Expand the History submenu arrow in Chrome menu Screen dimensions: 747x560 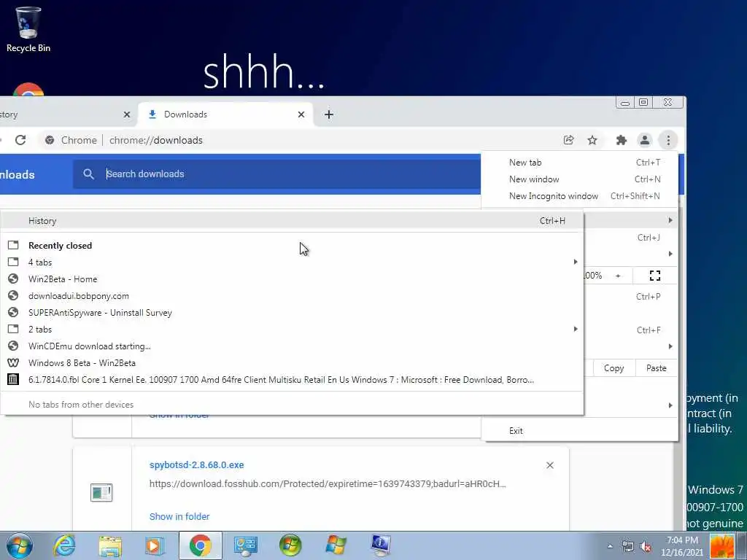tap(670, 220)
